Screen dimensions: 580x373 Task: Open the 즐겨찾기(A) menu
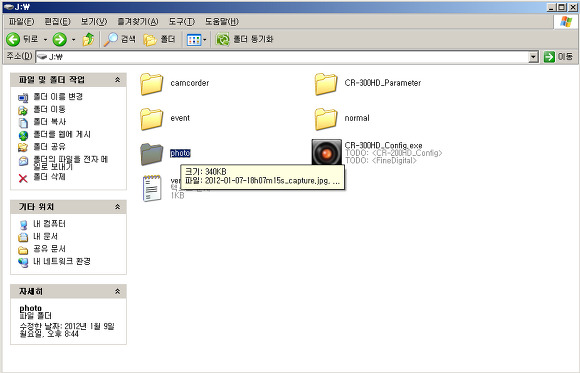[138, 21]
